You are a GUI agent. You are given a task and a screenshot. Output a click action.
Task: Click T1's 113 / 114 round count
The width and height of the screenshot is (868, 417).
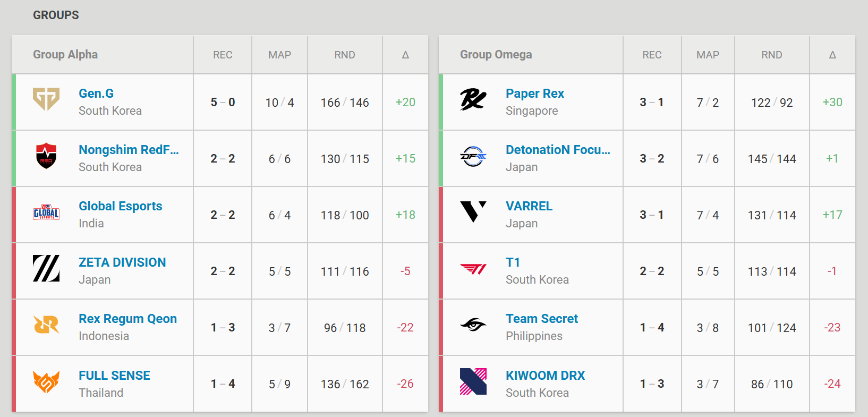tap(772, 271)
